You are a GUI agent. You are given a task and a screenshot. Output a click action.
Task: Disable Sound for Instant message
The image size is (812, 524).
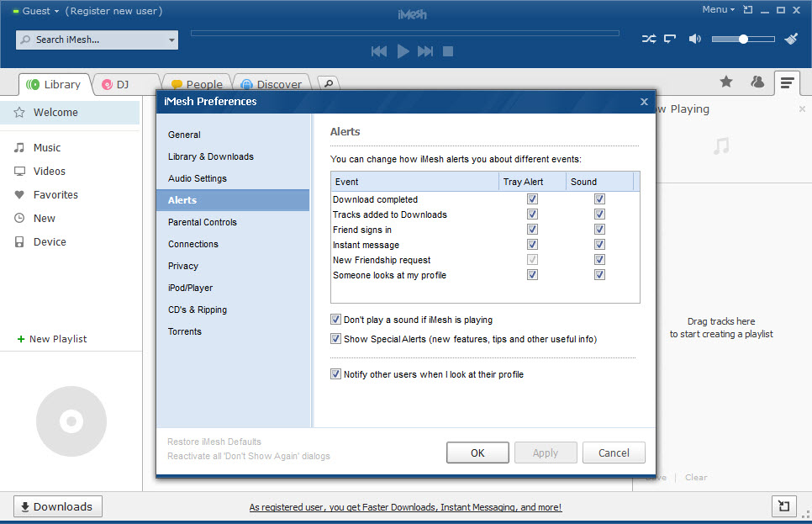tap(599, 245)
